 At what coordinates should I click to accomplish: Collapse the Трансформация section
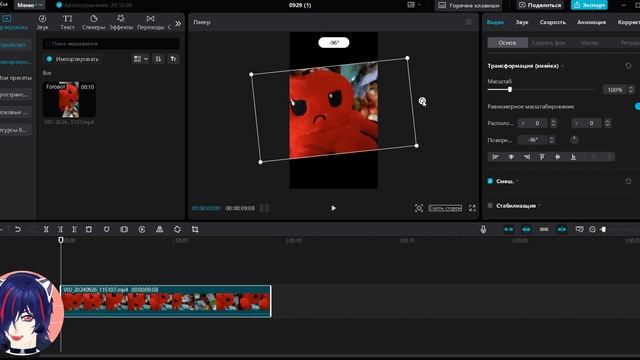point(562,66)
